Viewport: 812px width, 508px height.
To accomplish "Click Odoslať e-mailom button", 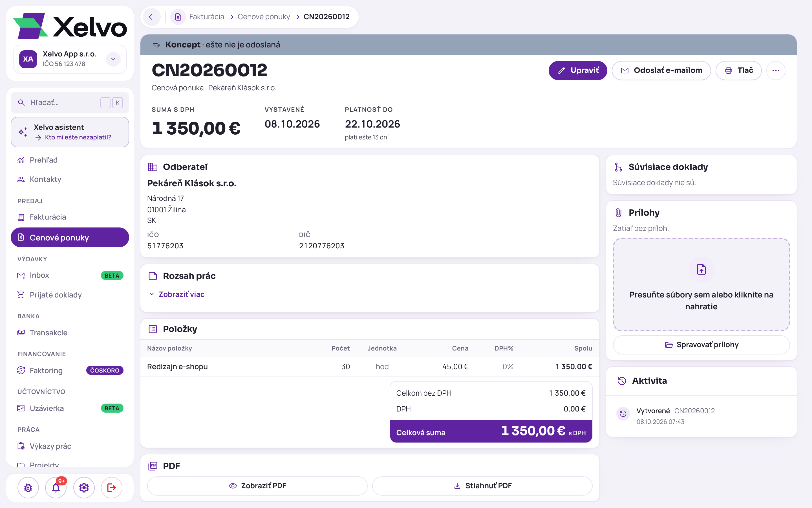I will coord(661,71).
